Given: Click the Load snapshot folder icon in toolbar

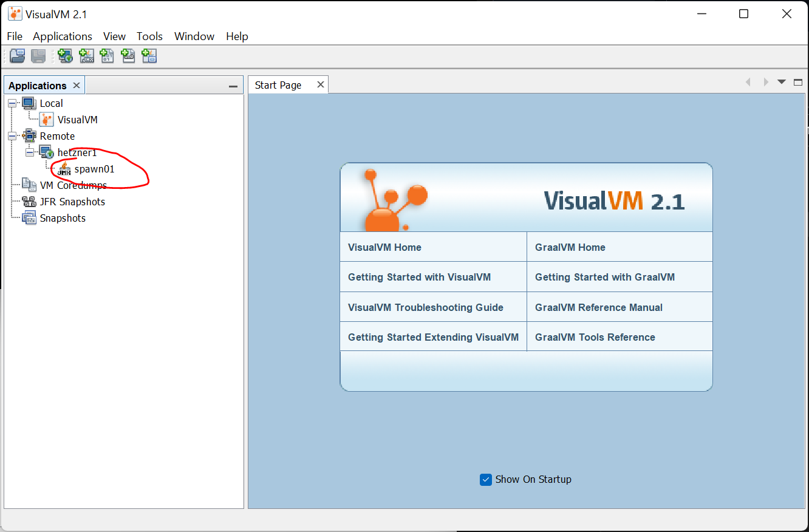Looking at the screenshot, I should coord(18,56).
